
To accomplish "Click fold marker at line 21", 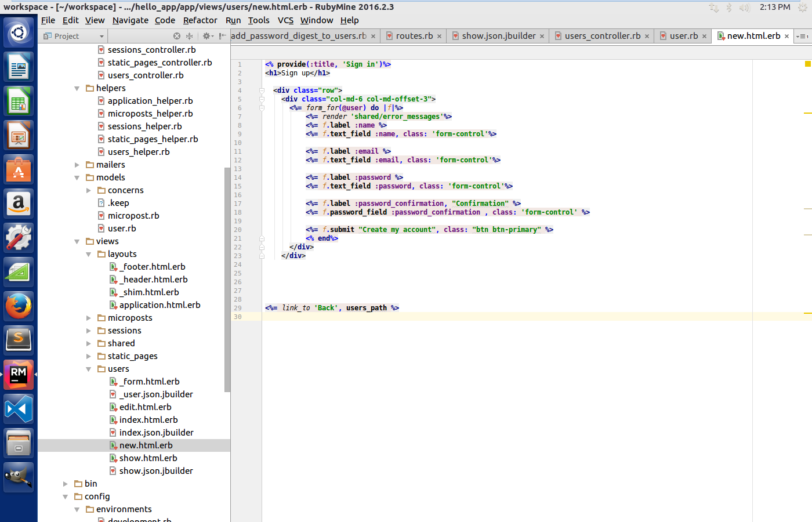I will click(x=262, y=238).
